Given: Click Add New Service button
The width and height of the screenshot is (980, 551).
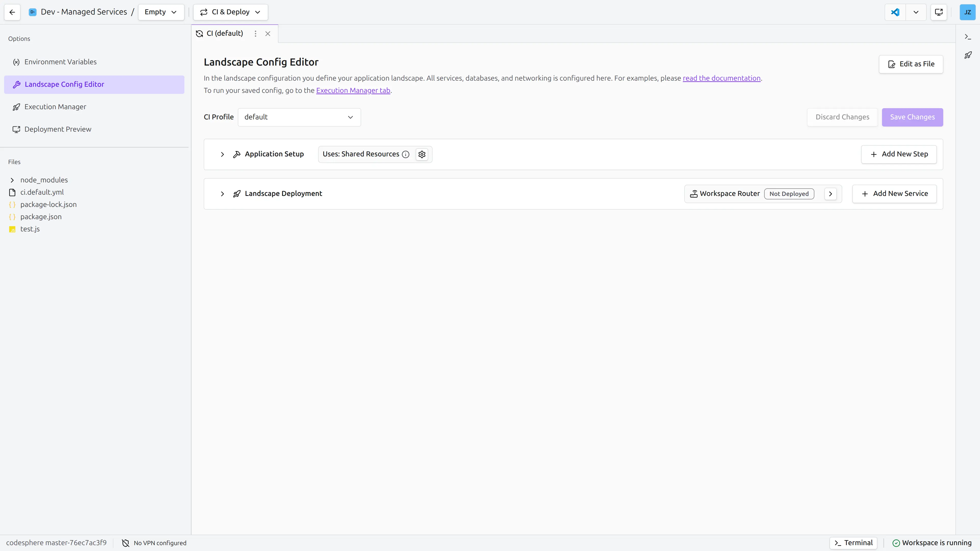Looking at the screenshot, I should point(894,194).
